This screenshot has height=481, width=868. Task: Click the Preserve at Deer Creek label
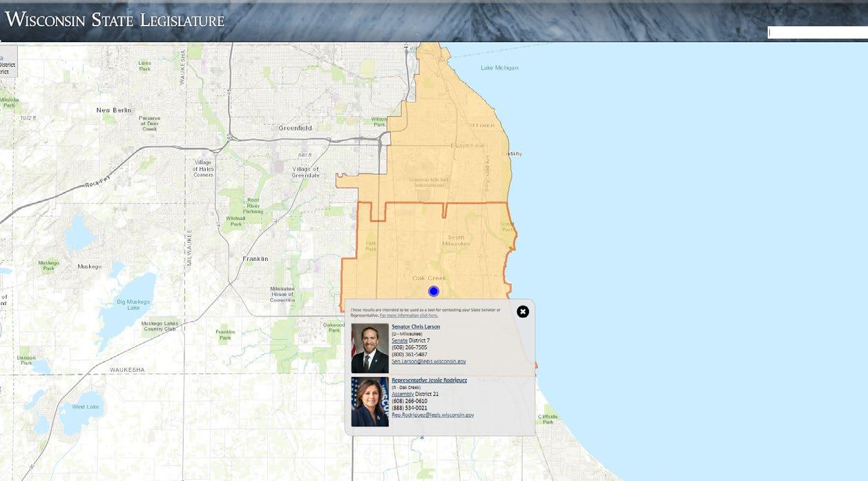(x=150, y=124)
